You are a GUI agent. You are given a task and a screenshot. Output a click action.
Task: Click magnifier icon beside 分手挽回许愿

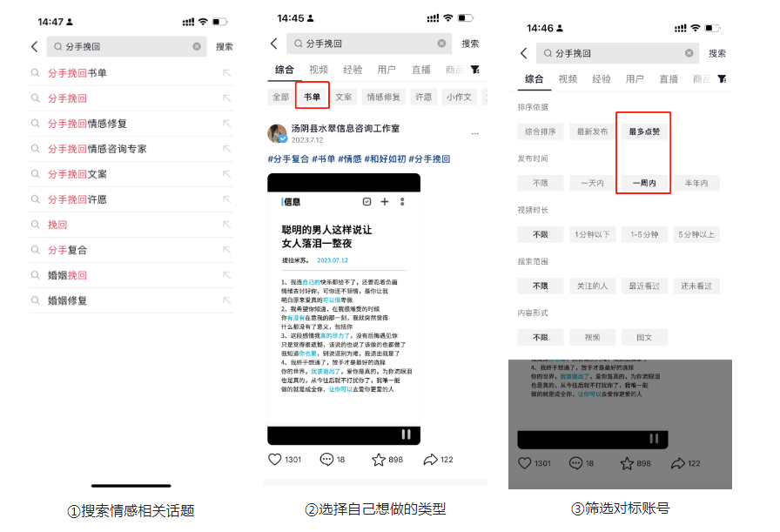(x=36, y=199)
